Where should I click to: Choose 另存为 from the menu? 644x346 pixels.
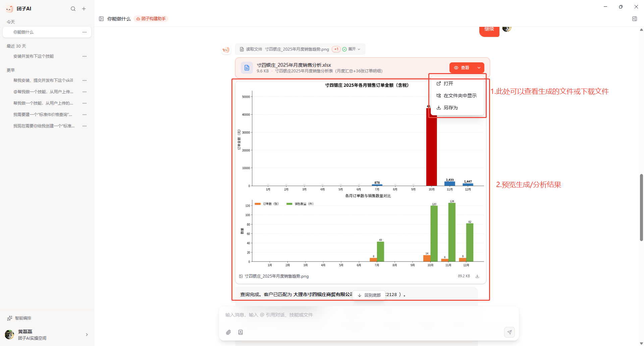458,108
